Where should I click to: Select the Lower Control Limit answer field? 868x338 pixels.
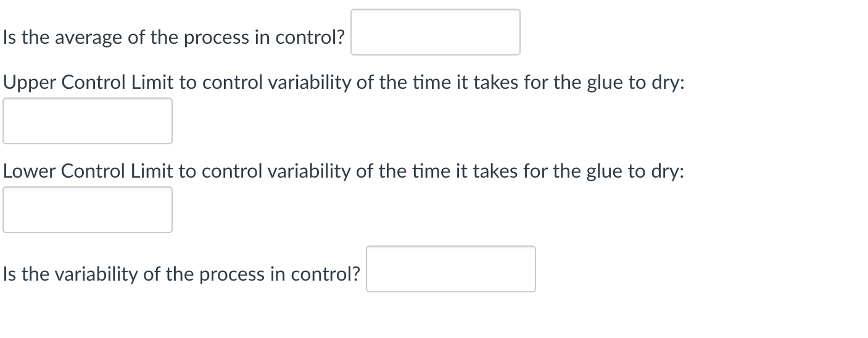[88, 210]
